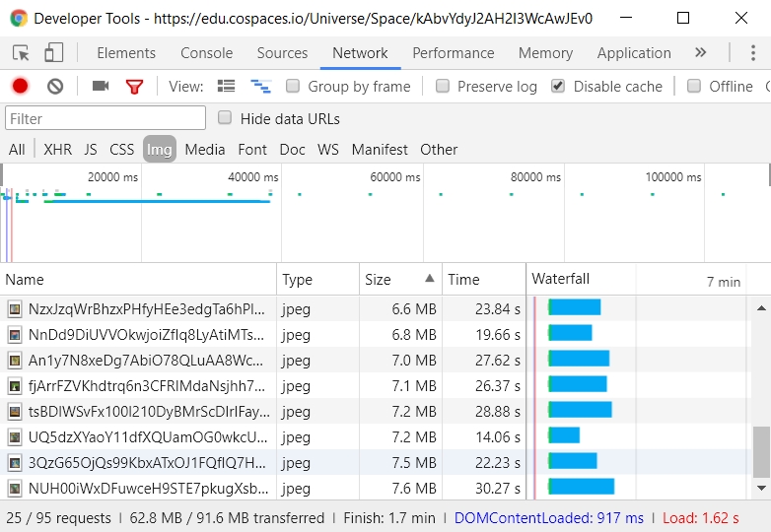Toggle the device toolbar icon
Image resolution: width=771 pixels, height=532 pixels.
pos(54,53)
